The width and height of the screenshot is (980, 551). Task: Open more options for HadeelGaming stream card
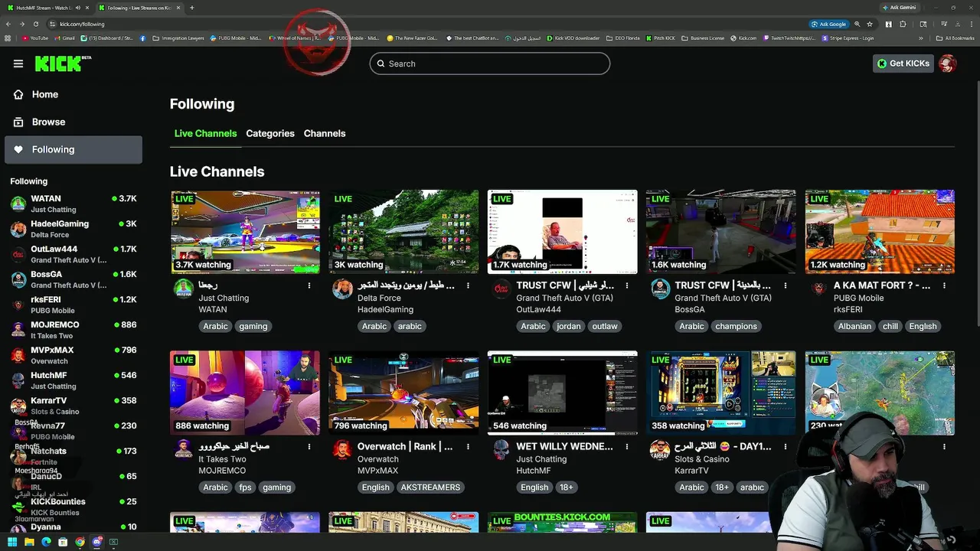click(x=468, y=285)
